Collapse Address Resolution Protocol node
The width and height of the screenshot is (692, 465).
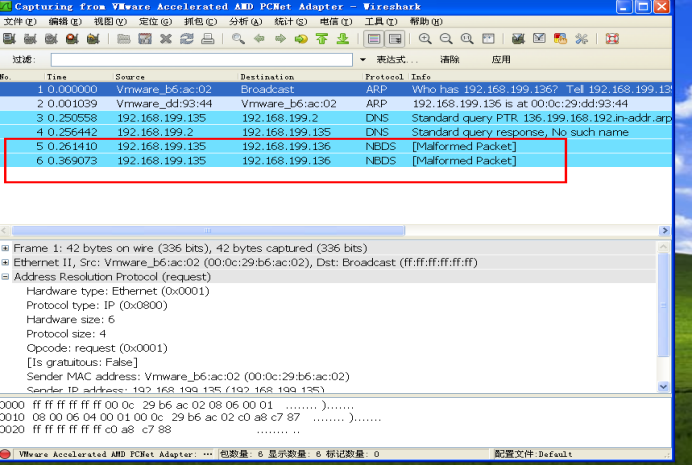coord(5,277)
